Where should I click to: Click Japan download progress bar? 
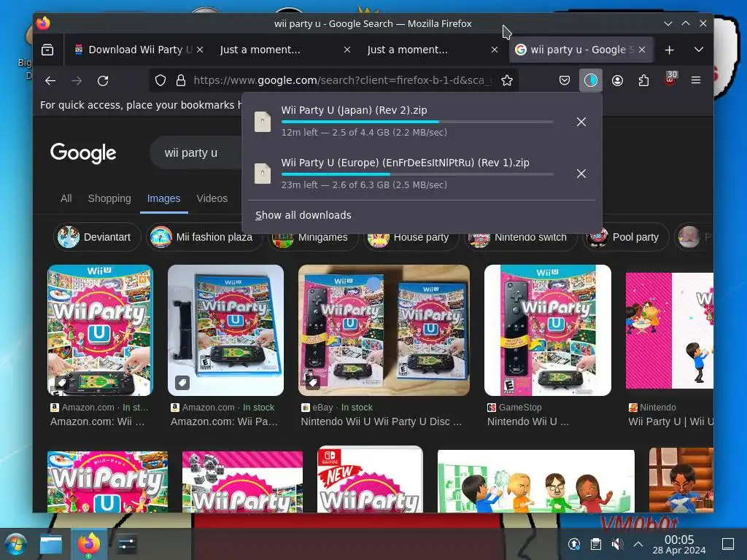coord(417,122)
